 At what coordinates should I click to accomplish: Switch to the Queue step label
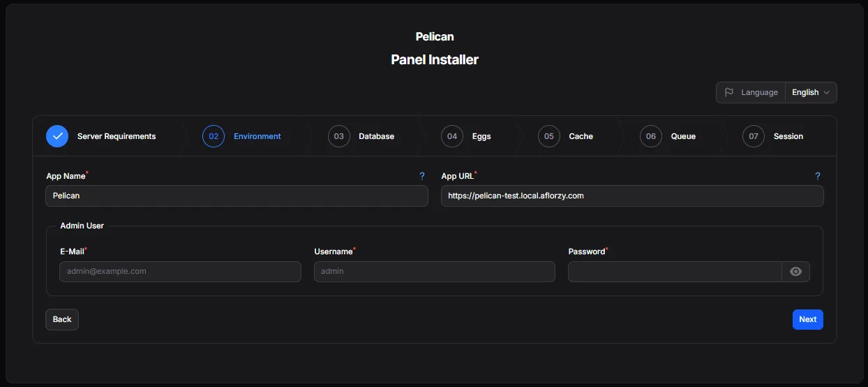(683, 136)
